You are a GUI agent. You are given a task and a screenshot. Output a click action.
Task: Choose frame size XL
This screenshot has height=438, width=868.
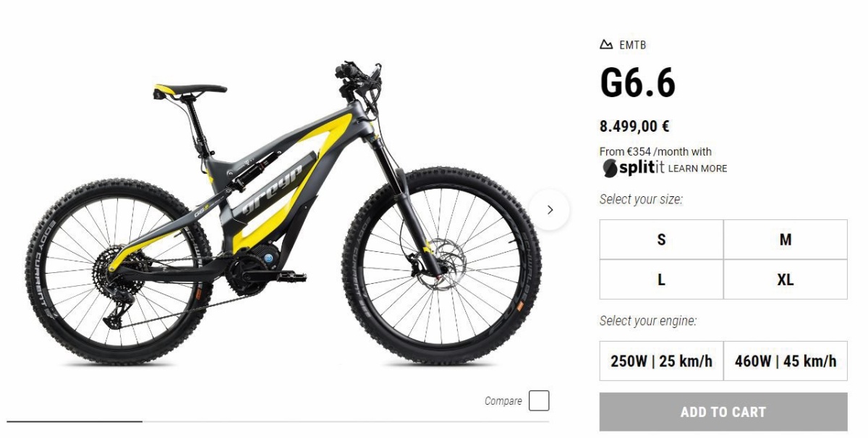(786, 279)
